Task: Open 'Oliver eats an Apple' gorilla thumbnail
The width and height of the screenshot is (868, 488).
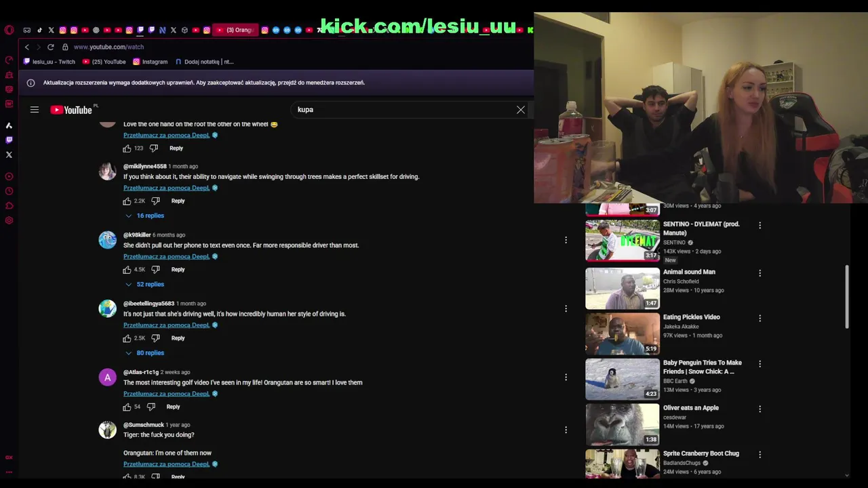Action: tap(623, 424)
